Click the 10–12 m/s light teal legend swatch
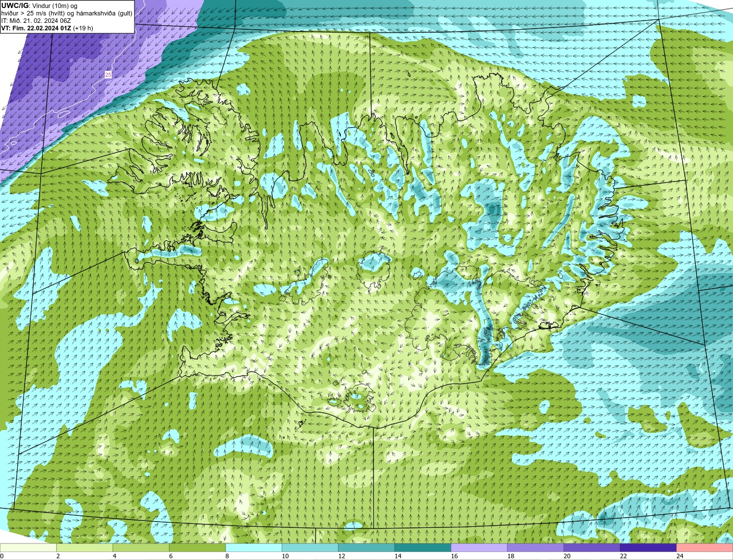Viewport: 733px width, 560px height. click(310, 547)
